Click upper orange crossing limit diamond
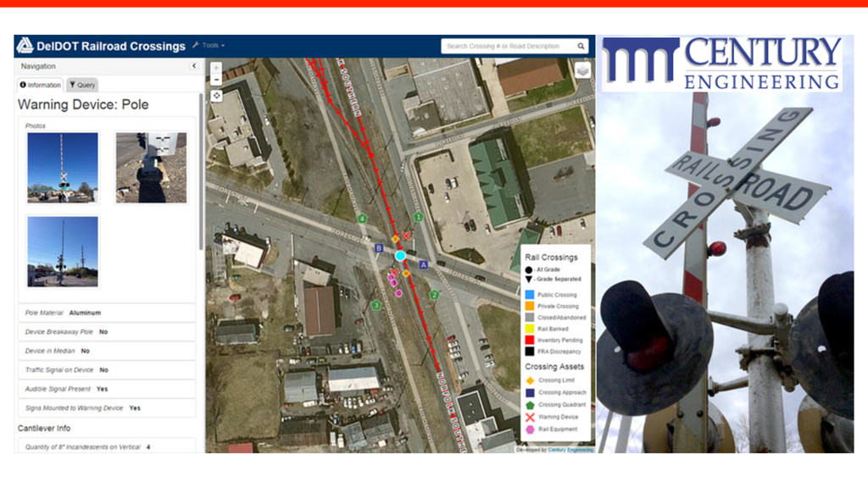 (x=395, y=239)
